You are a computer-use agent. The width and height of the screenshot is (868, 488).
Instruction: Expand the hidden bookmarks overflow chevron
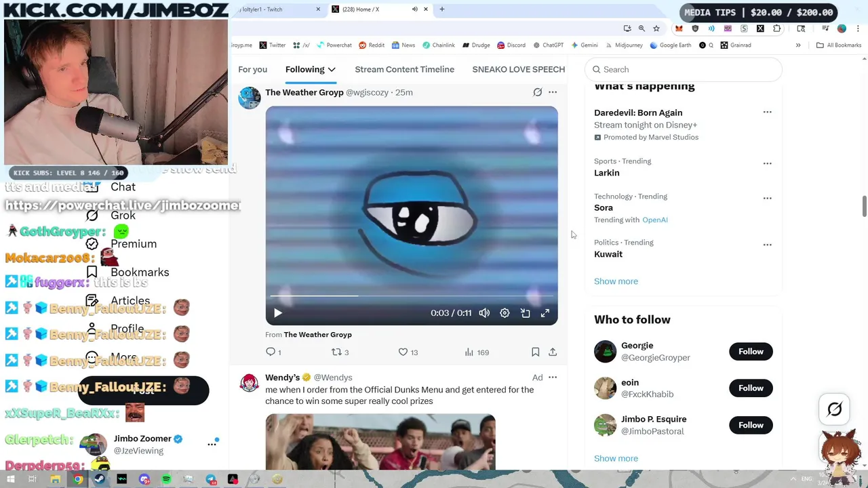[x=798, y=45]
